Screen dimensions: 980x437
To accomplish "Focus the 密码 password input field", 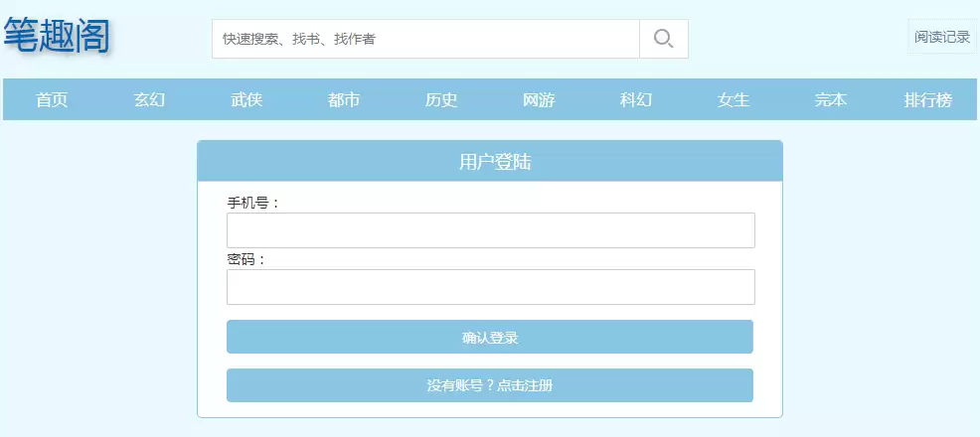I will pyautogui.click(x=490, y=287).
